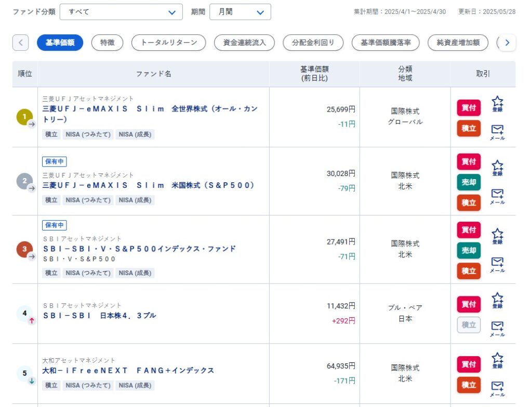Screen dimensions: 532x407
Task: Click +292円 day change value
Action: 343,321
